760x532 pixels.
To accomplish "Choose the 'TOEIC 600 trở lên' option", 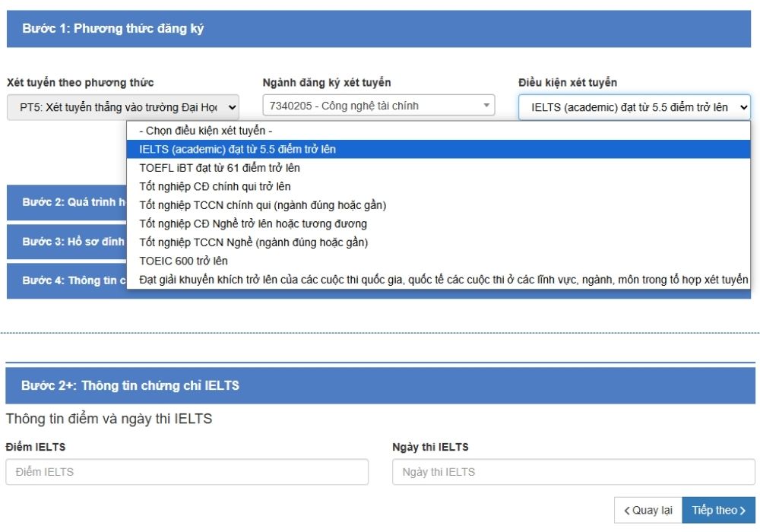I will 183,261.
